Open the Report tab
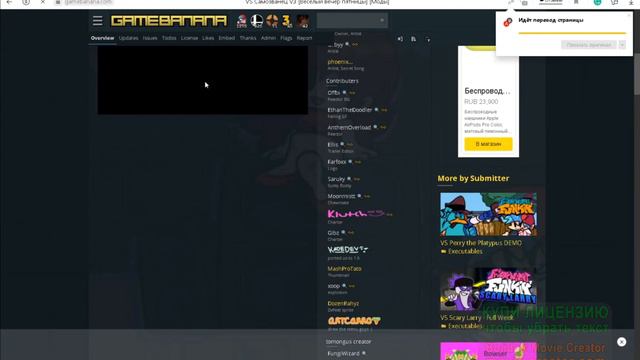The height and width of the screenshot is (360, 640). pyautogui.click(x=304, y=38)
